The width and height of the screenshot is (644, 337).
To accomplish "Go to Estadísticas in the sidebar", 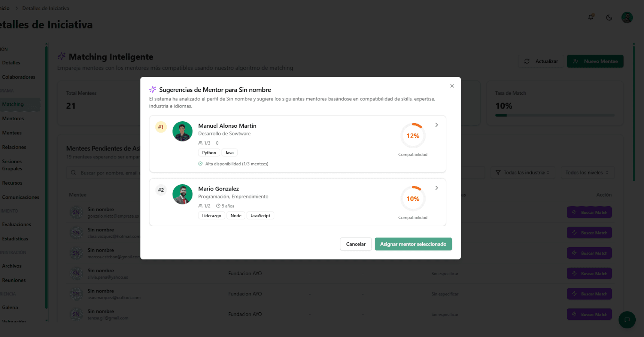I will click(15, 239).
